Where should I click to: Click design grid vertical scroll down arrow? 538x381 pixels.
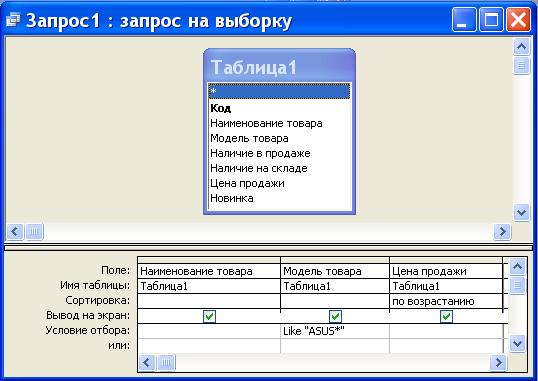[x=517, y=344]
